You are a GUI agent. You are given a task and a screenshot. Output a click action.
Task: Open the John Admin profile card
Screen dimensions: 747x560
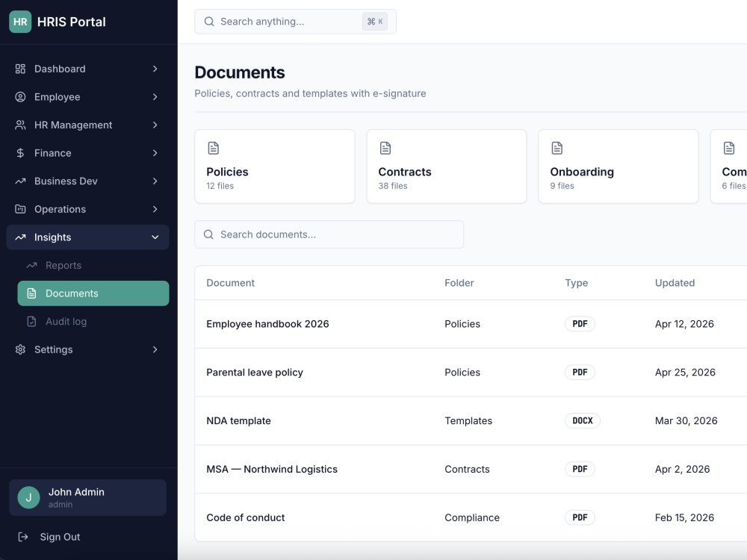tap(87, 497)
